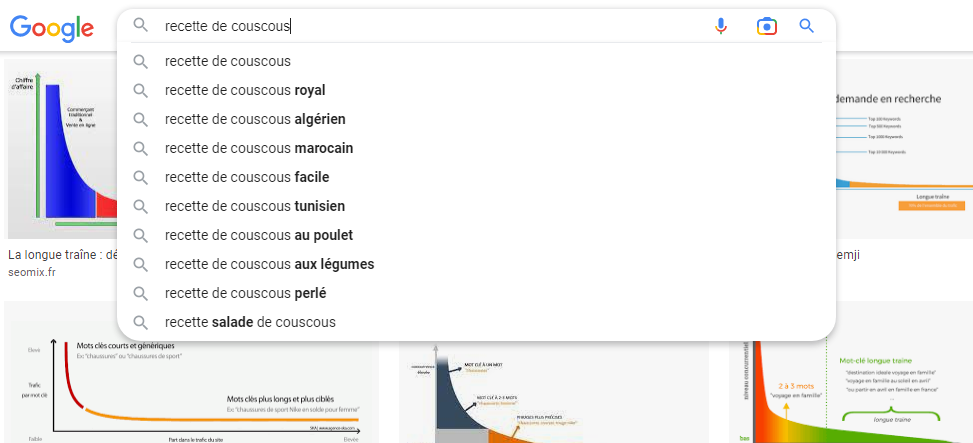Image resolution: width=973 pixels, height=443 pixels.
Task: Open thumbnail showing Mot-clé longue traîne chart
Action: (851, 391)
